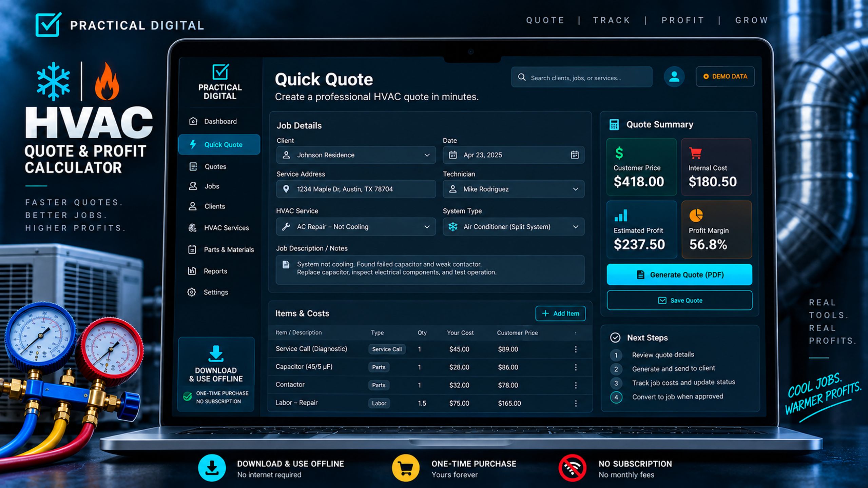Expand the Technician dropdown Mike Rodriguez
Screen dimensions: 868x488
(514, 189)
